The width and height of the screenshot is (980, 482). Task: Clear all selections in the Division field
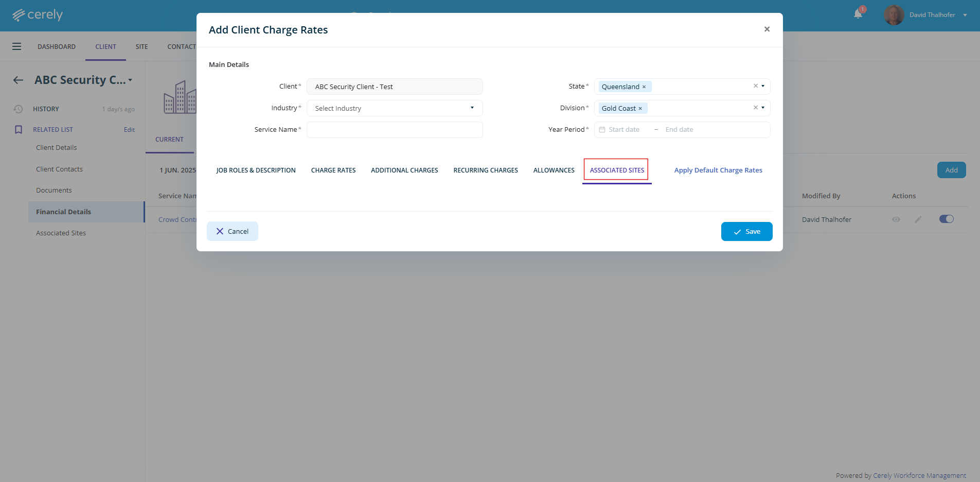pos(755,108)
